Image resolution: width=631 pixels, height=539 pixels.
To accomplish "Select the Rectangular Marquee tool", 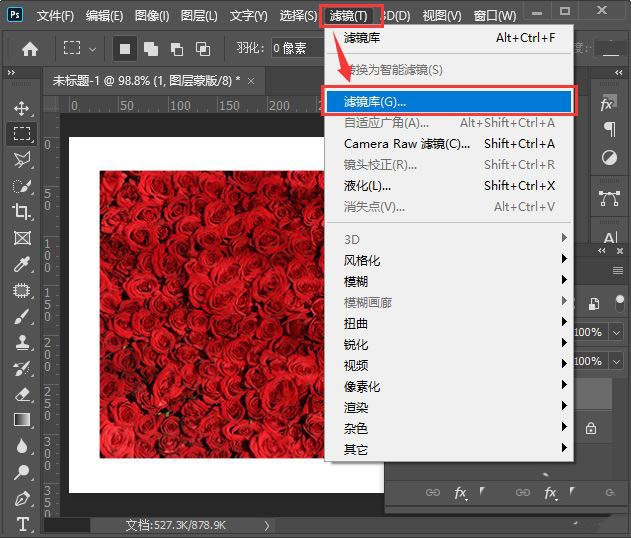I will [22, 134].
